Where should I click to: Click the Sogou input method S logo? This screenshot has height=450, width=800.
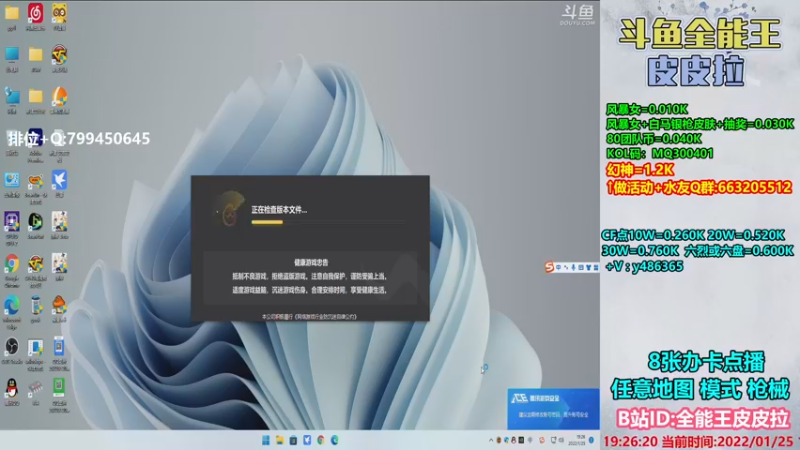549,267
